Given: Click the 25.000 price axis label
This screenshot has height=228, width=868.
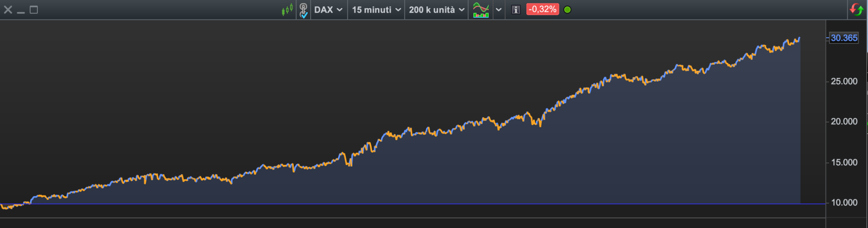Looking at the screenshot, I should tap(844, 81).
